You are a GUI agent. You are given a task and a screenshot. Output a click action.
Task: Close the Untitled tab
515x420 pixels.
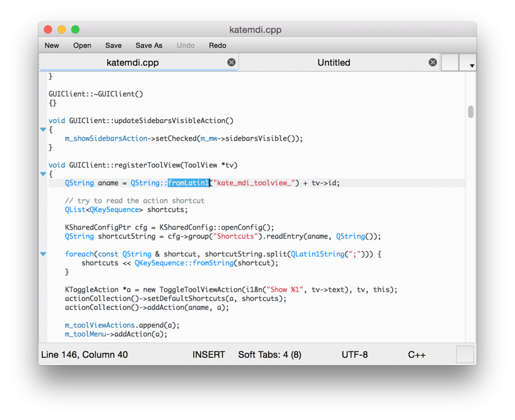tap(433, 62)
